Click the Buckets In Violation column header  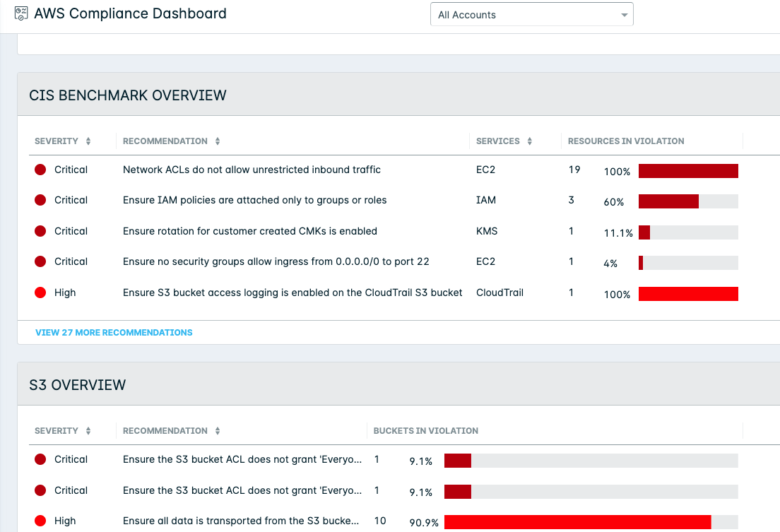pyautogui.click(x=426, y=431)
